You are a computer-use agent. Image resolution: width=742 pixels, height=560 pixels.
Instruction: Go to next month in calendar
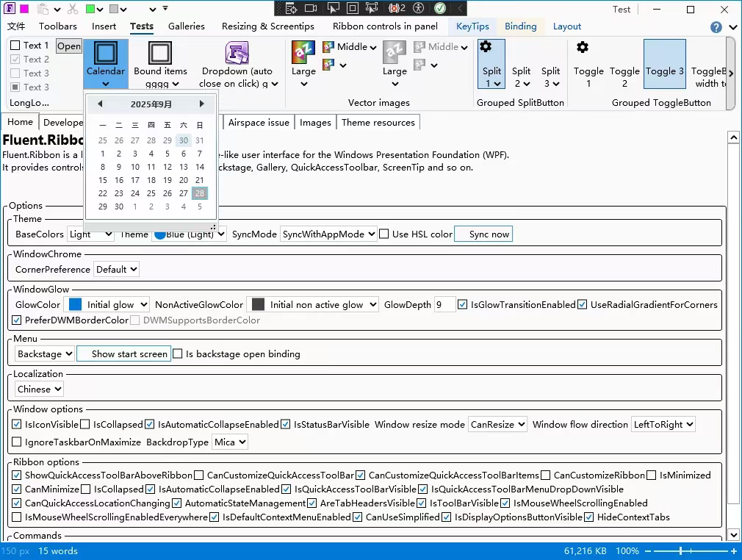click(x=201, y=104)
